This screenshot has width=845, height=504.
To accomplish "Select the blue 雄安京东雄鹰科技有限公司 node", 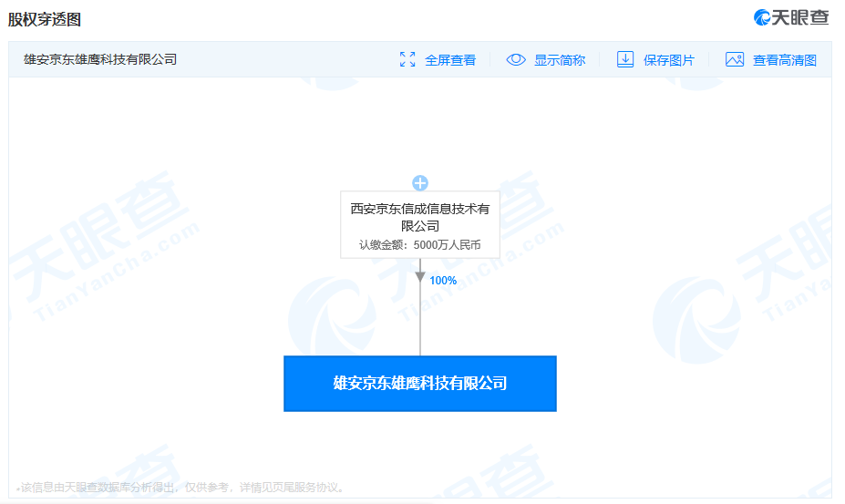I will [420, 384].
